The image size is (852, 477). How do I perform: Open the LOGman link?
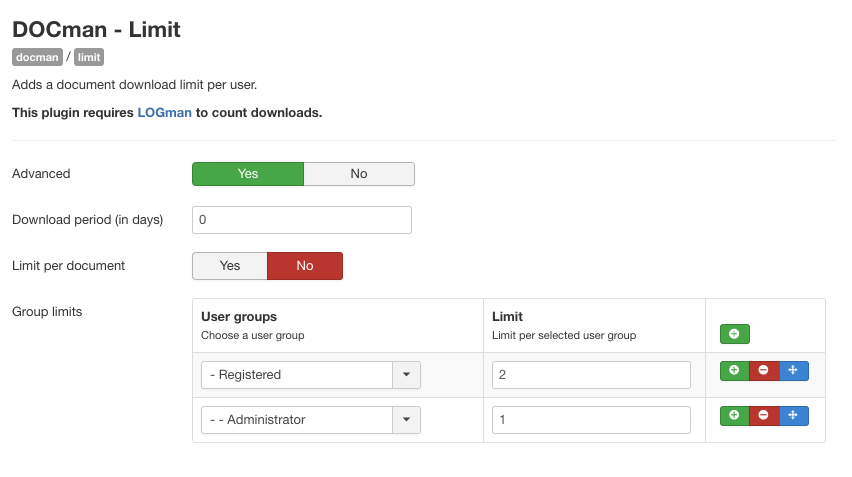165,112
